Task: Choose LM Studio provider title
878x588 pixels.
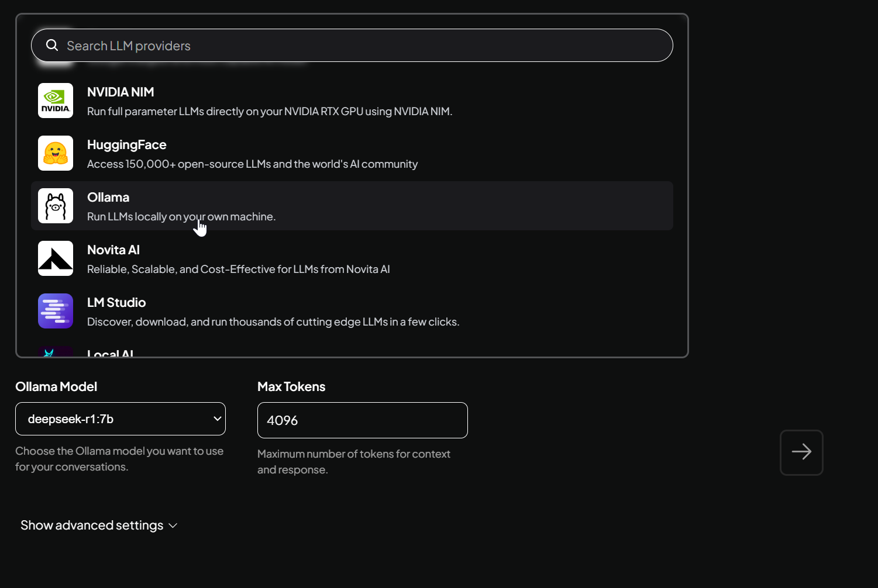Action: [116, 303]
